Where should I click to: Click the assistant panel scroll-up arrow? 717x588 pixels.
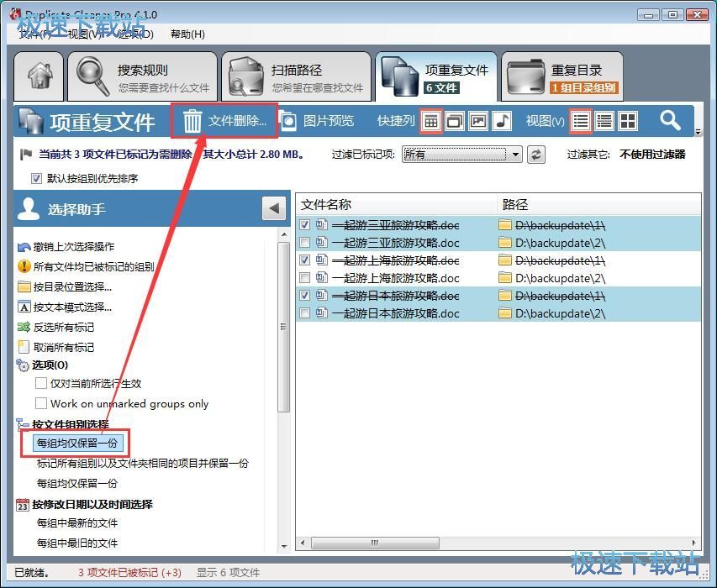click(284, 234)
